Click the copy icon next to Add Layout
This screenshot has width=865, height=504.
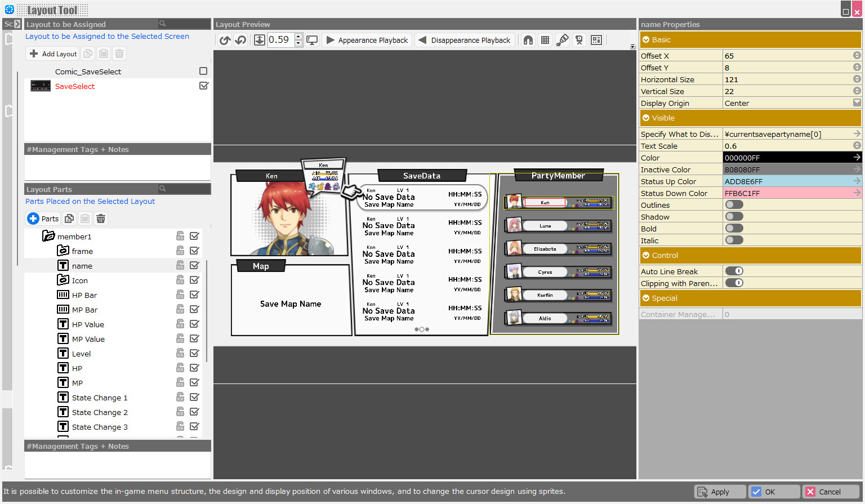click(x=88, y=53)
